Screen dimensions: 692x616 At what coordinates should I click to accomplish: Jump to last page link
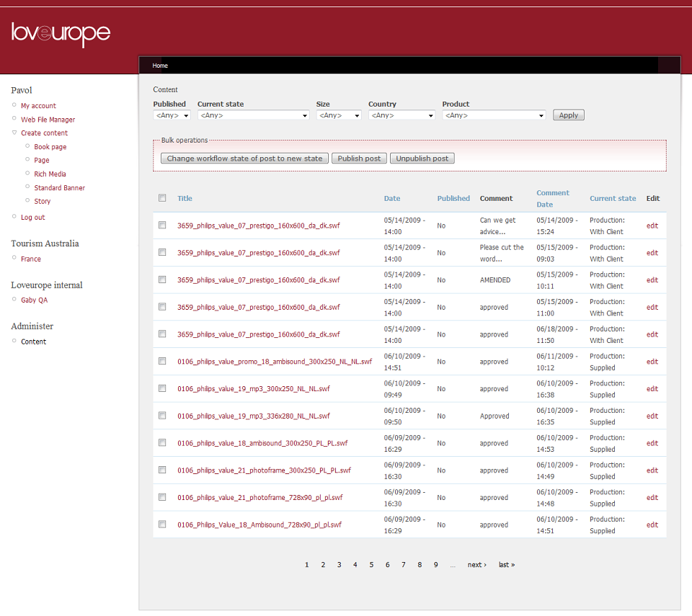pyautogui.click(x=507, y=564)
